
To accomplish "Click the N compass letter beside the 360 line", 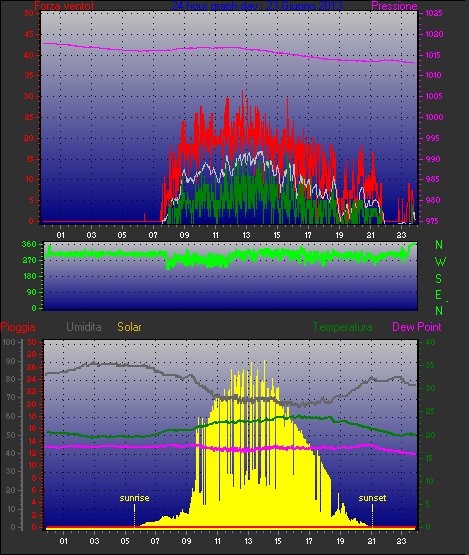I will [439, 245].
